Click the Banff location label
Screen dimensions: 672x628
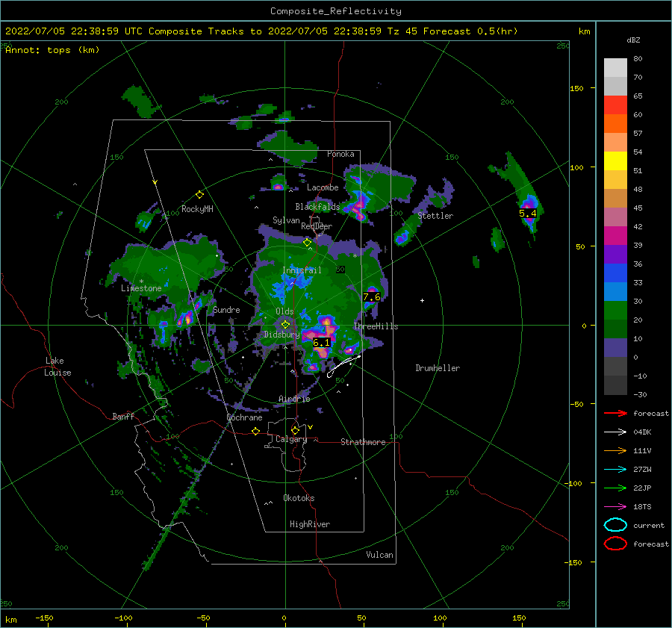pyautogui.click(x=123, y=416)
